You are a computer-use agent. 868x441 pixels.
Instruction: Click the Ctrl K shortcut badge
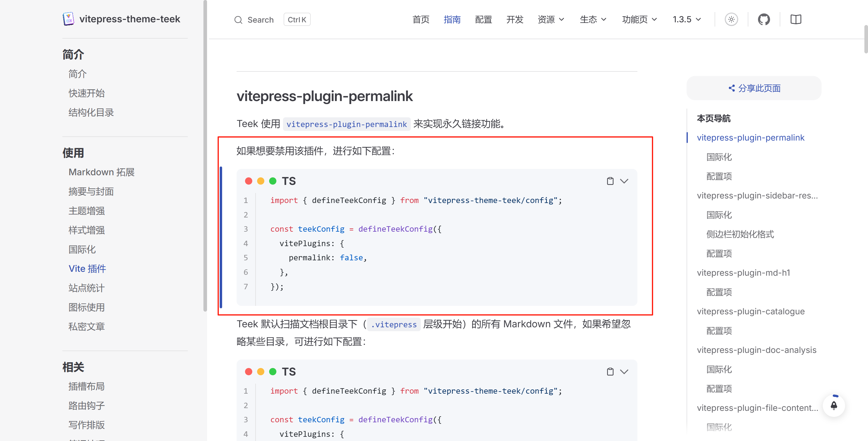point(297,20)
